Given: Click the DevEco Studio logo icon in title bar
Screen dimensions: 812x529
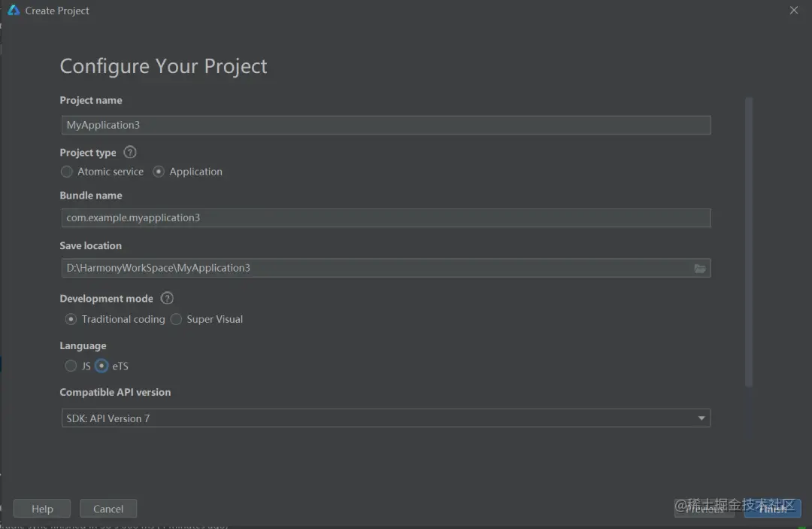Looking at the screenshot, I should (14, 11).
